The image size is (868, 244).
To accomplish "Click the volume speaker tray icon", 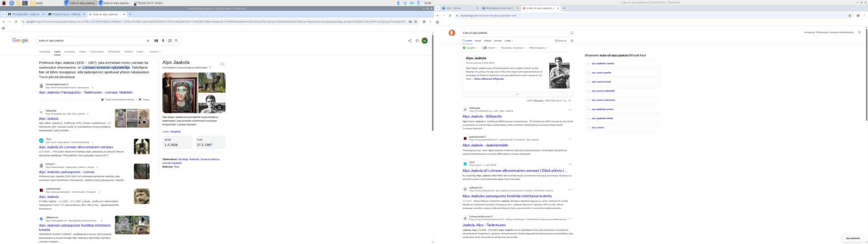I will pyautogui.click(x=412, y=3).
